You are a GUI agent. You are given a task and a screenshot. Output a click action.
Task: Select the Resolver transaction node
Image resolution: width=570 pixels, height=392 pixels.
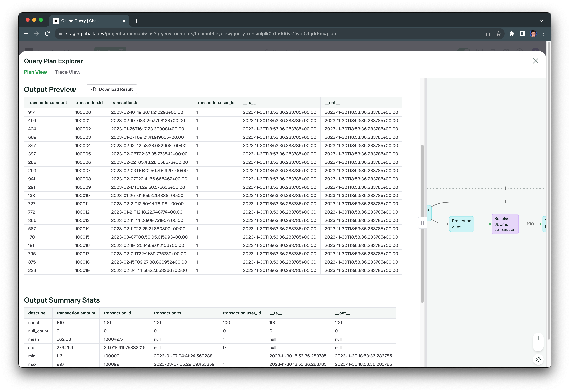(505, 224)
